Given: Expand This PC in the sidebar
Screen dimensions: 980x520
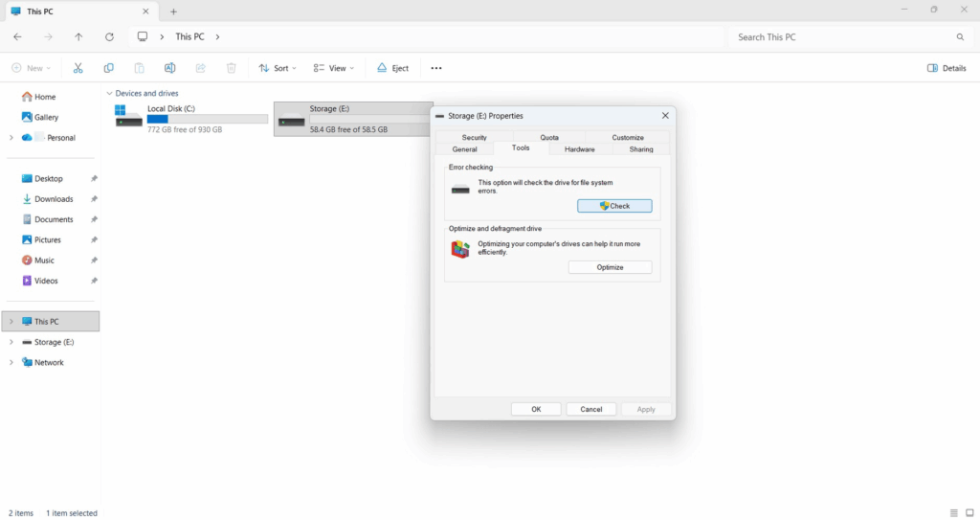Looking at the screenshot, I should pyautogui.click(x=11, y=322).
